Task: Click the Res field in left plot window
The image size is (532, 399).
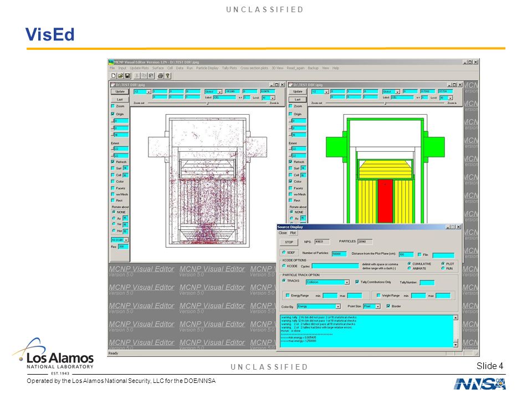Action: tap(123, 247)
